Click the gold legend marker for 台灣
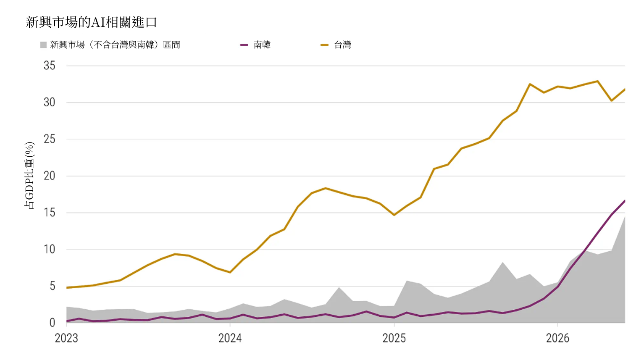The width and height of the screenshot is (644, 358). tap(324, 45)
